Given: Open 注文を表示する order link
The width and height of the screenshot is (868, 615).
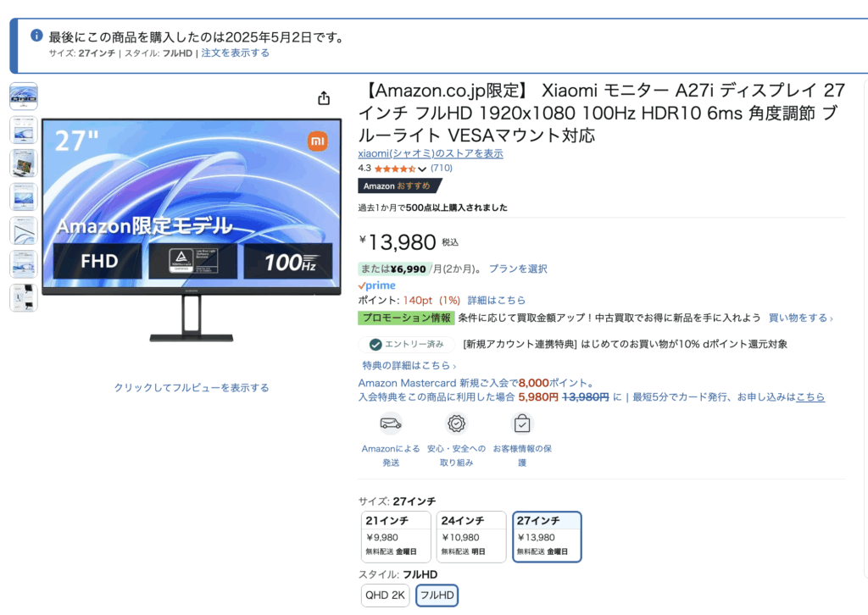Looking at the screenshot, I should 236,53.
